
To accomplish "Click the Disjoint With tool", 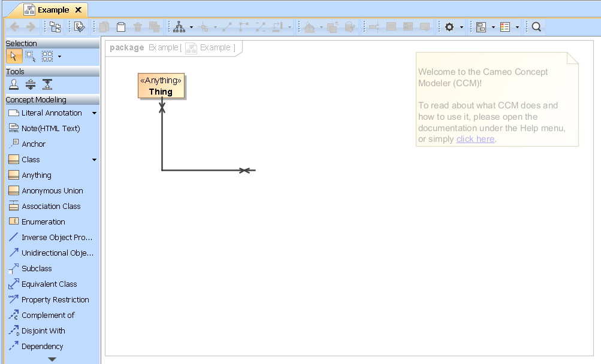I will [x=43, y=330].
